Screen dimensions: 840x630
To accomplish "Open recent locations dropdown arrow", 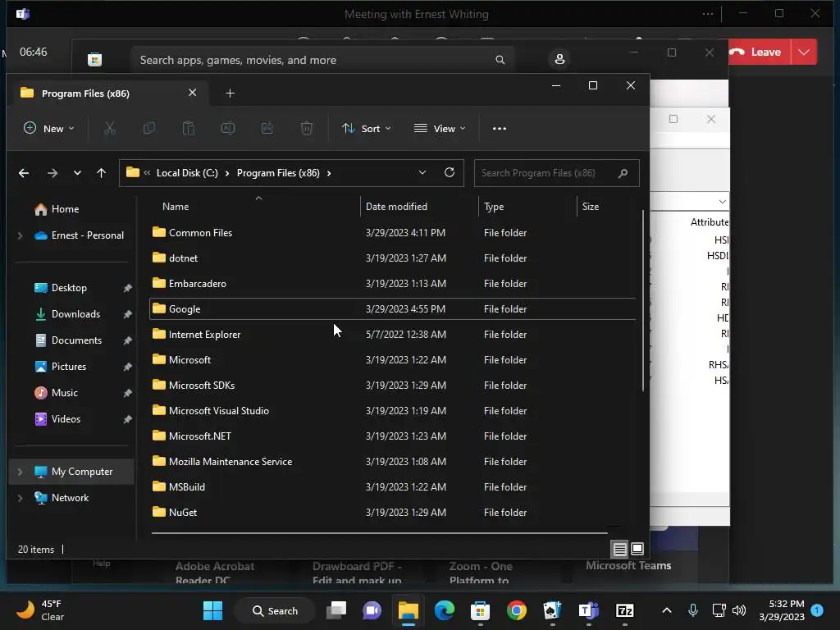I will pos(77,173).
